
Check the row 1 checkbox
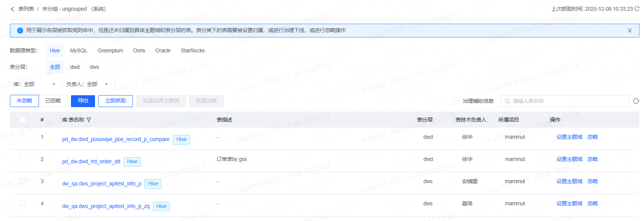point(23,137)
